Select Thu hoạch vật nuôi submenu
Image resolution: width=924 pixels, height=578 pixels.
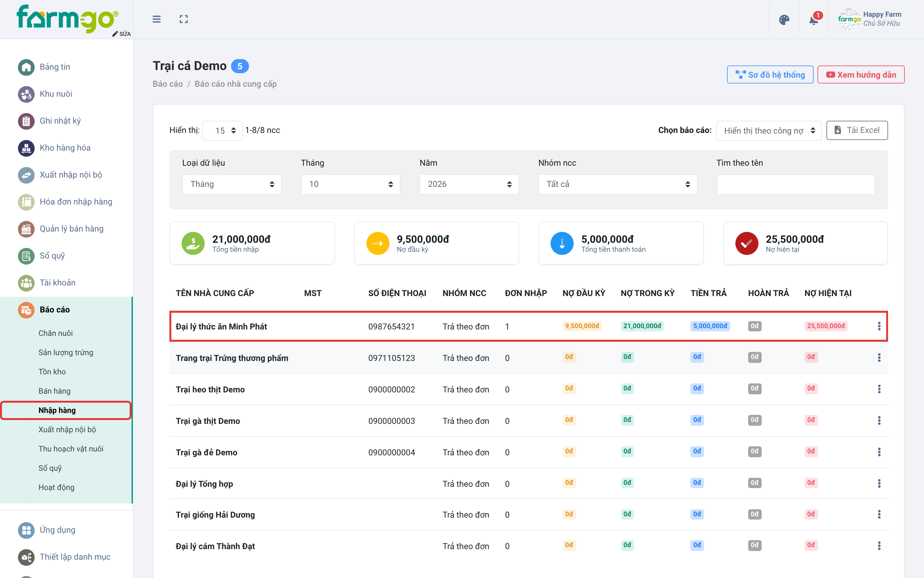click(71, 449)
